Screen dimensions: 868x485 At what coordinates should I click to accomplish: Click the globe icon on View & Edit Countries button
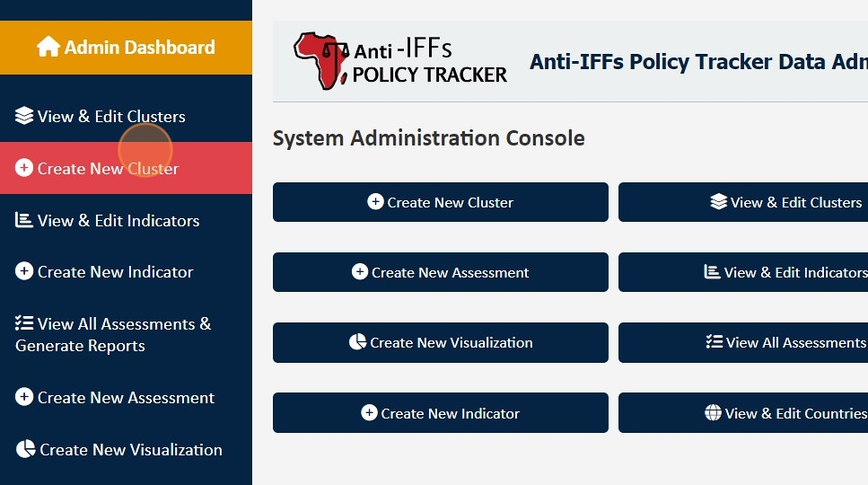[x=713, y=413]
